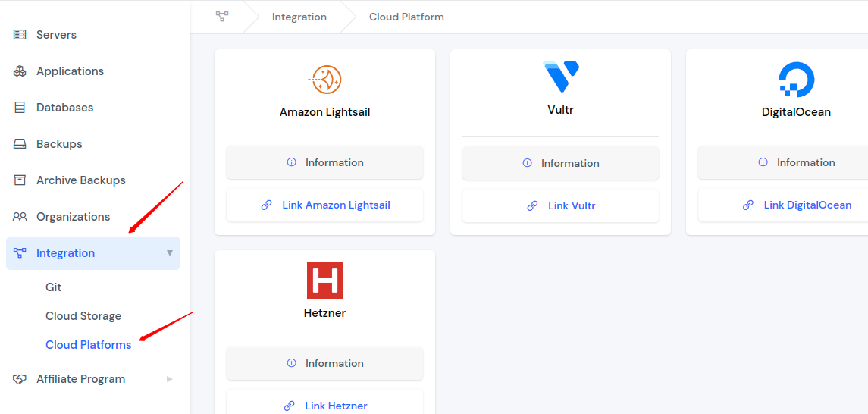Click the Organizations people icon
Screen dimensions: 868x414
tap(20, 217)
